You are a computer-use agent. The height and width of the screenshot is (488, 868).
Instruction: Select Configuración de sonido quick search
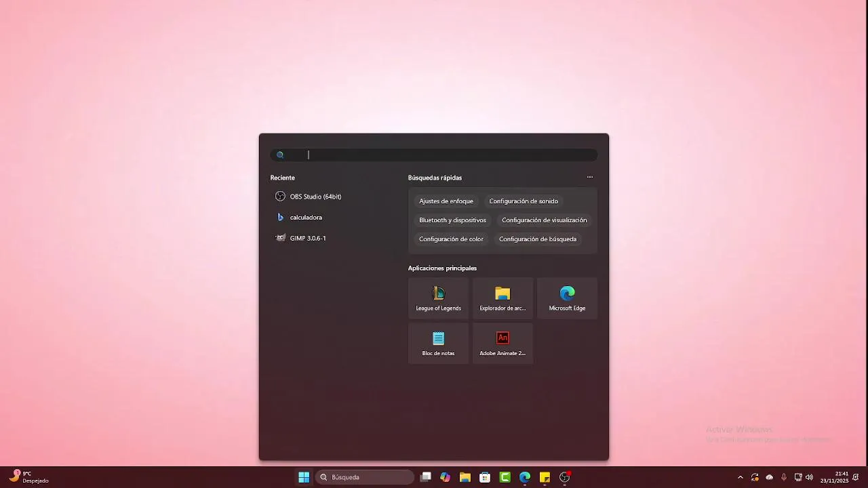tap(524, 201)
